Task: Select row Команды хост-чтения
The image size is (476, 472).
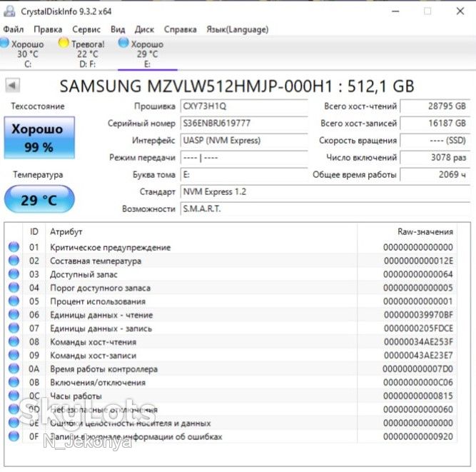Action: point(232,342)
